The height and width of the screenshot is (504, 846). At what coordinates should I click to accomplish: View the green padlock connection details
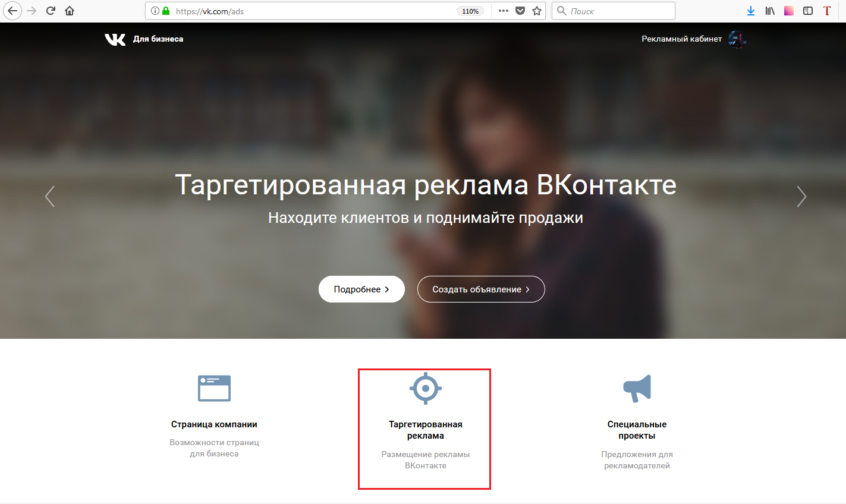[166, 11]
